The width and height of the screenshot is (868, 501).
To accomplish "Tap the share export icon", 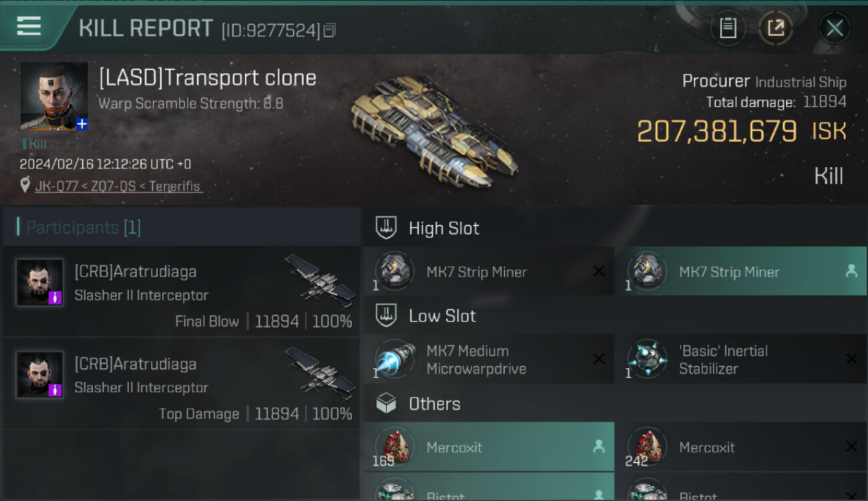I will pos(775,28).
